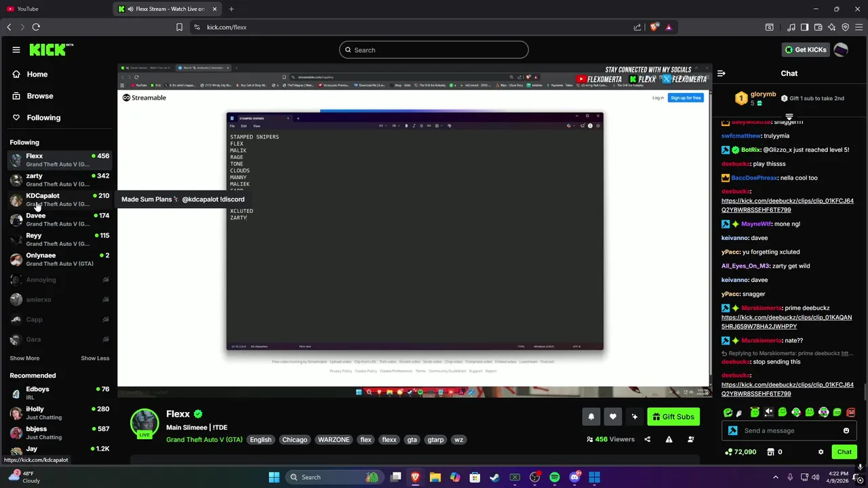Open Brave VPN shield icon
The height and width of the screenshot is (488, 868).
coord(845,27)
